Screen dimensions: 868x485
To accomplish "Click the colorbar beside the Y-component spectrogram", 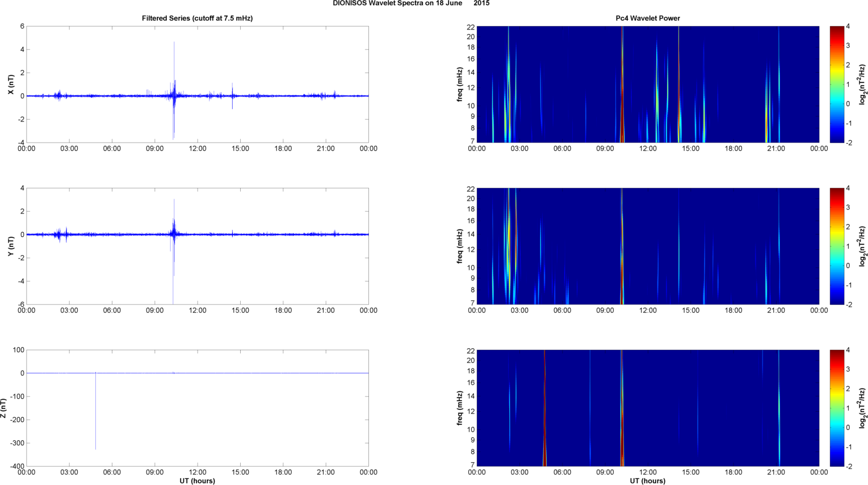I will 837,246.
